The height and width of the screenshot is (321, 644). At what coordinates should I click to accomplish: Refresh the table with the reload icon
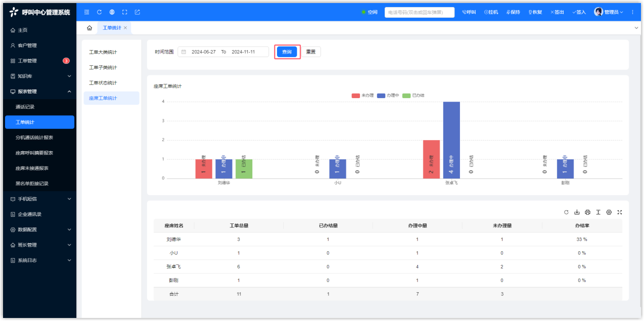tap(567, 212)
